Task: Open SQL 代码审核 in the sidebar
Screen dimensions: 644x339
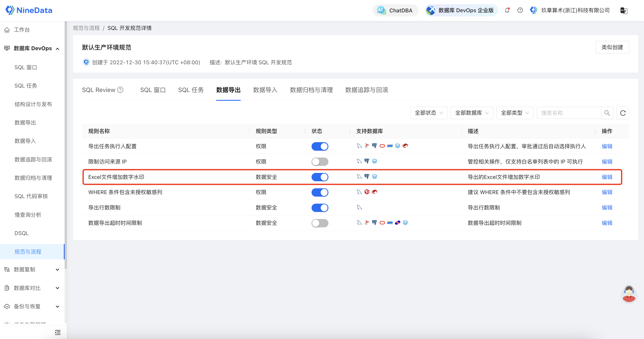Action: pos(31,196)
